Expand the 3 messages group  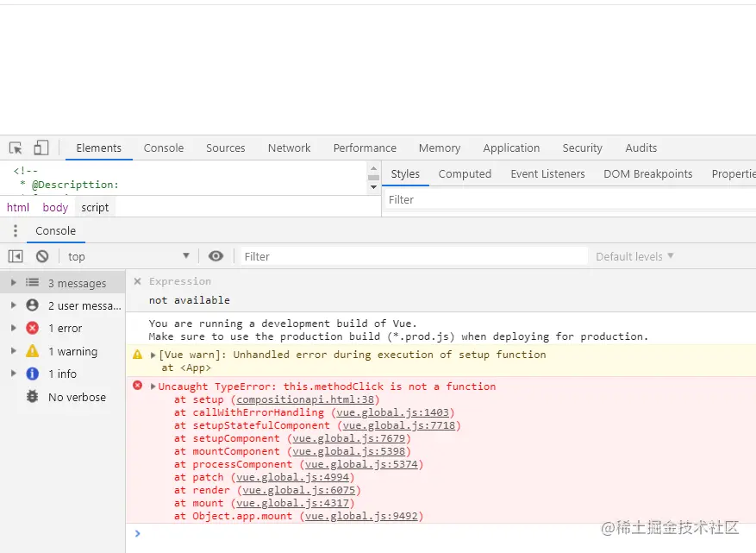pyautogui.click(x=14, y=282)
